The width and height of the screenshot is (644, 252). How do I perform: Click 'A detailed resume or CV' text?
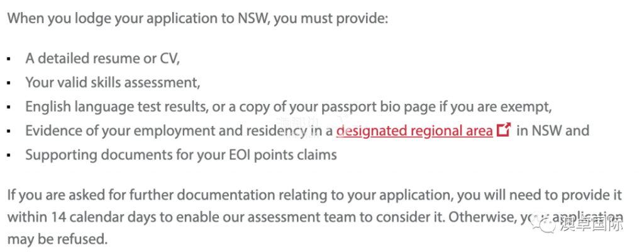[x=103, y=59]
